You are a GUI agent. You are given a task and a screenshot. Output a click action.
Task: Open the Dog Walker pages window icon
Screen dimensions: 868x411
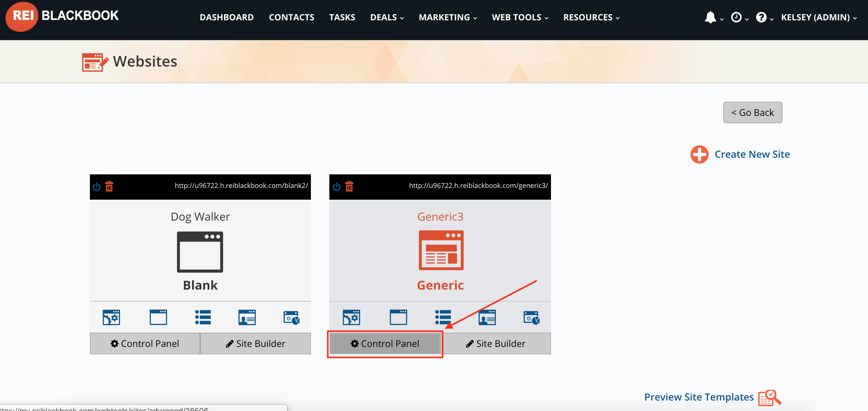coord(158,317)
